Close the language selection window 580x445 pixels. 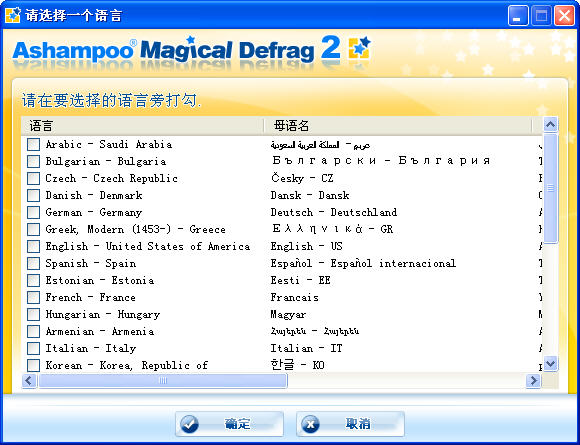coord(564,16)
